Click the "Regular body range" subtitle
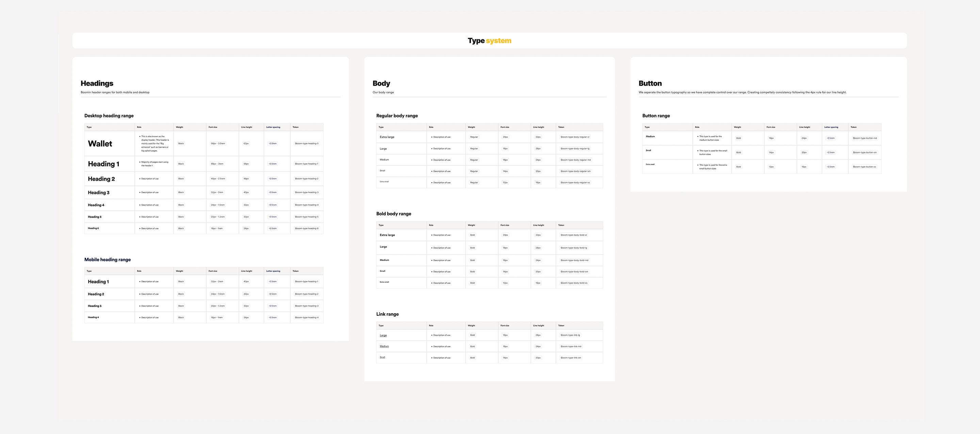Viewport: 980px width, 434px height. (x=397, y=116)
